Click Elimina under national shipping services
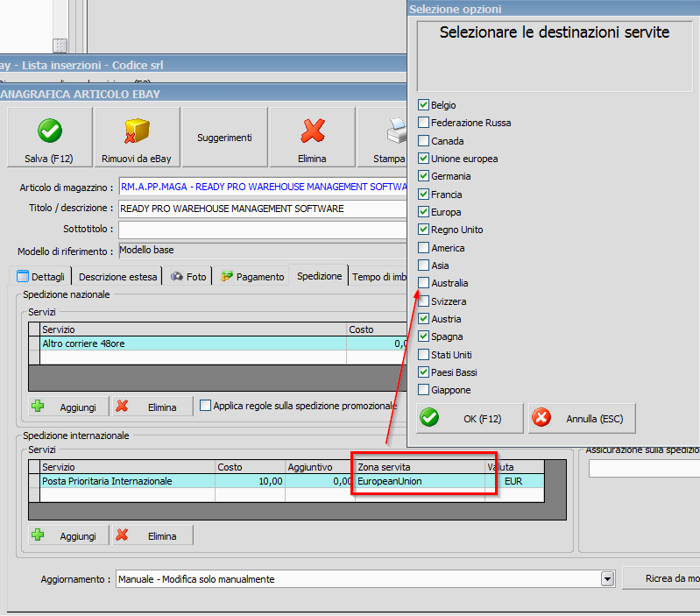 tap(152, 407)
